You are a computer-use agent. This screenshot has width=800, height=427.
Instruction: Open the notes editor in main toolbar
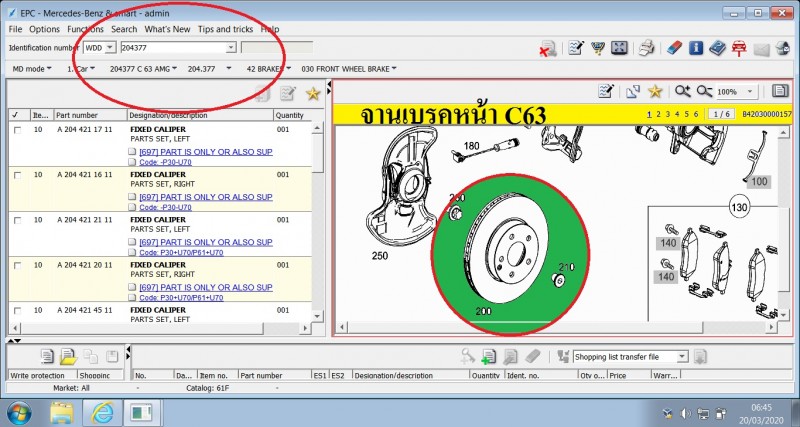click(x=577, y=48)
